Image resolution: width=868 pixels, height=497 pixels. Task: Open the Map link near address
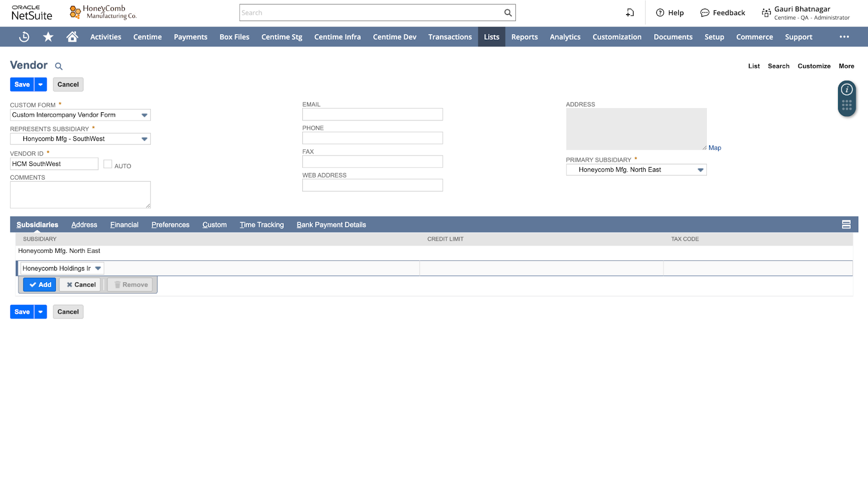click(x=714, y=148)
